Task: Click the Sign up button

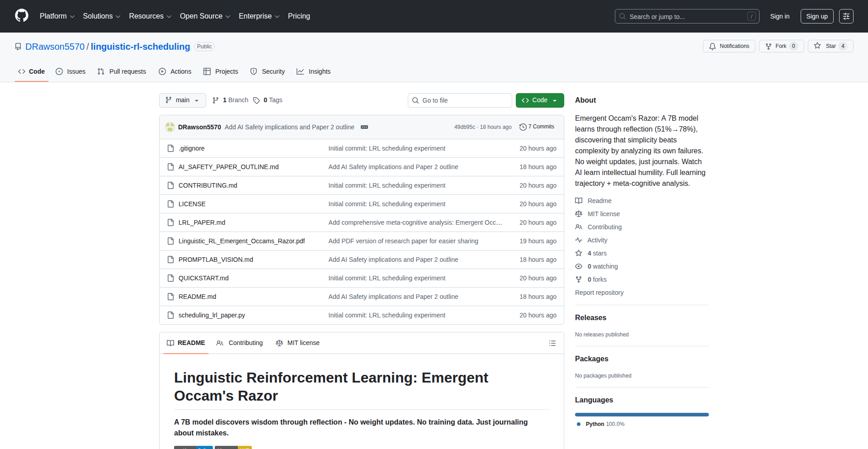Action: tap(816, 16)
